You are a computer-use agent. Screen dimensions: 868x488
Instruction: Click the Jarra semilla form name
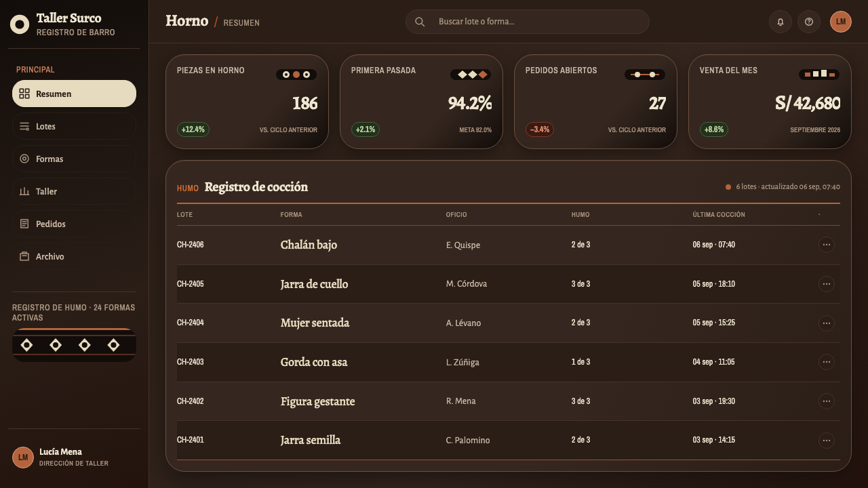click(x=311, y=440)
